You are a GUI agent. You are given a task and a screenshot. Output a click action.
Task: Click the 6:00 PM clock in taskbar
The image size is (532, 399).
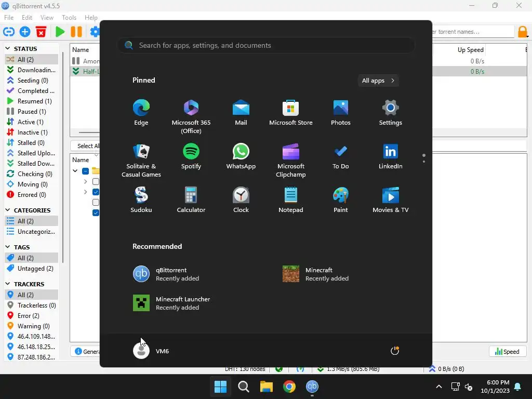(x=498, y=382)
